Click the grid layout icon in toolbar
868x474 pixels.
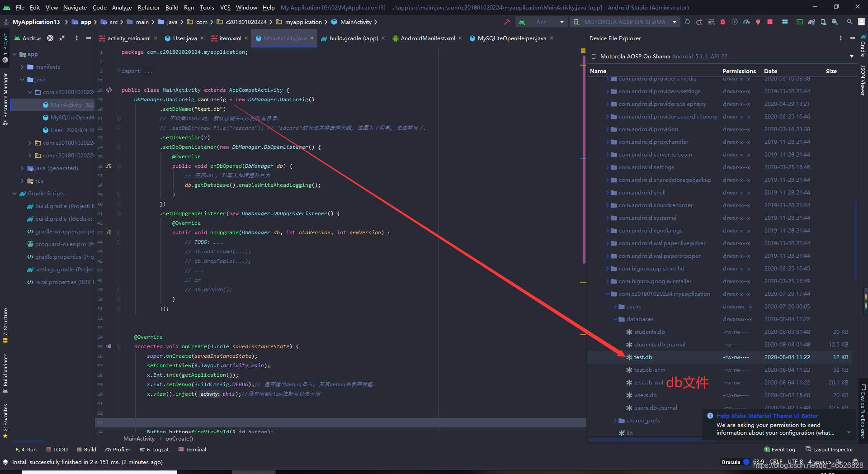(x=785, y=22)
